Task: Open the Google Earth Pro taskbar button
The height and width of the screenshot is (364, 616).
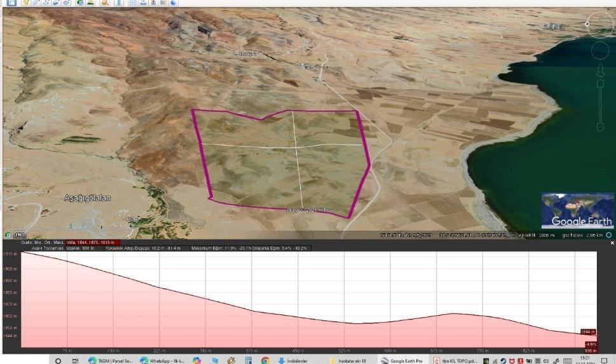Action: (x=402, y=360)
